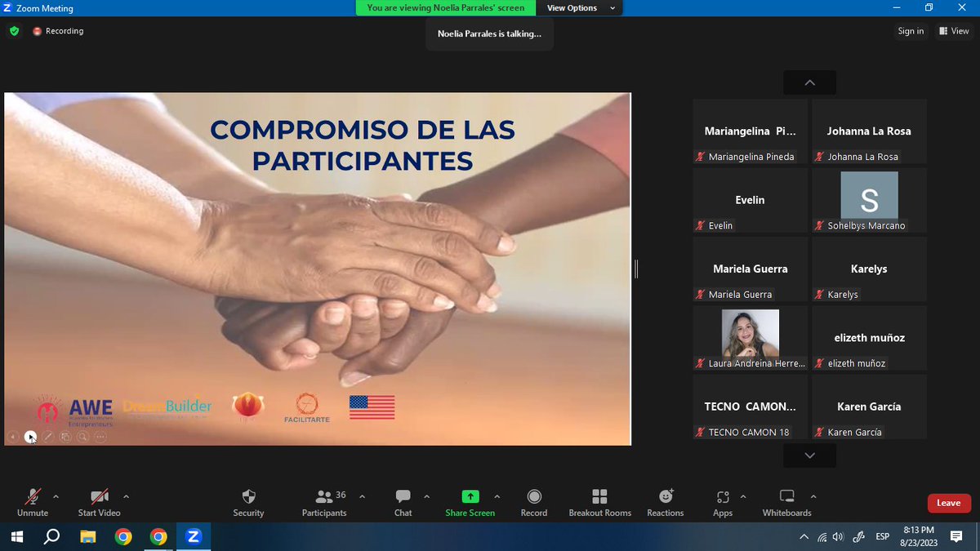Click "You are viewing Noelia Parrales' screen" banner
Viewport: 980px width, 551px height.
tap(446, 8)
